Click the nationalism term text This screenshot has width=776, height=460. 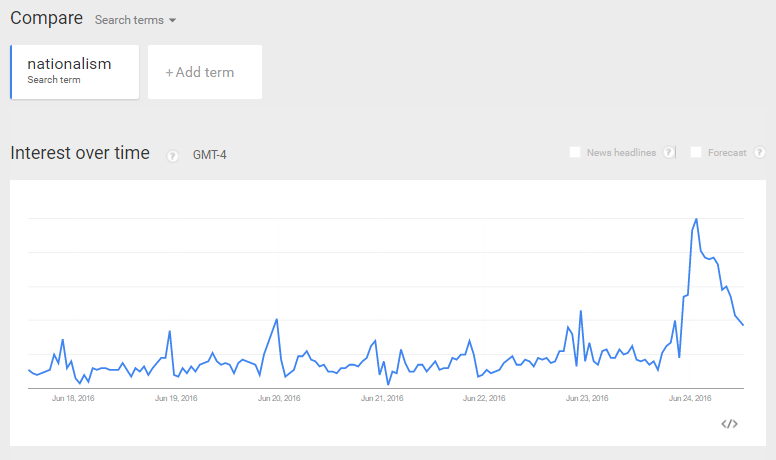pyautogui.click(x=69, y=64)
